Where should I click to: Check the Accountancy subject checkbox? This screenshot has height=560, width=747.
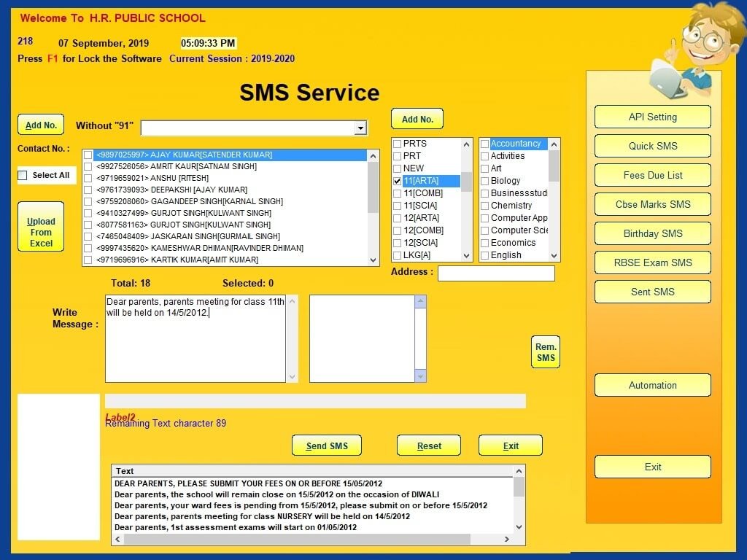(x=484, y=144)
